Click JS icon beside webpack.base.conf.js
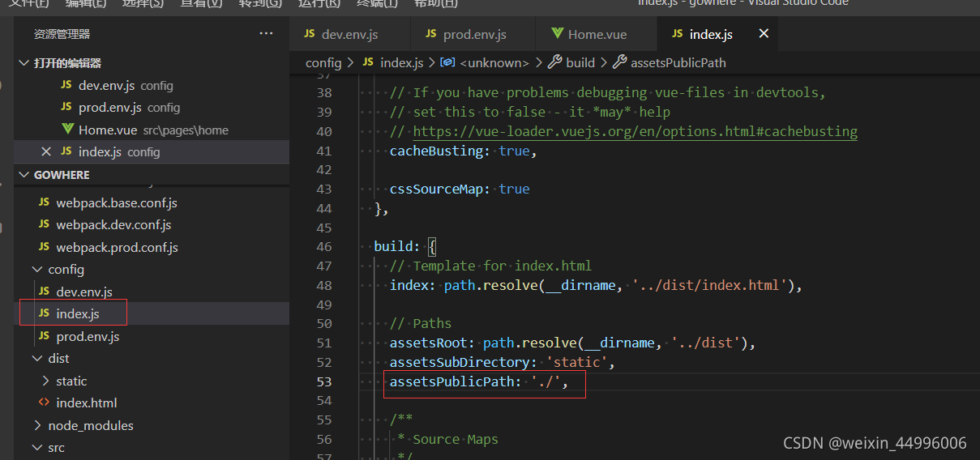Viewport: 980px width, 460px height. tap(44, 202)
